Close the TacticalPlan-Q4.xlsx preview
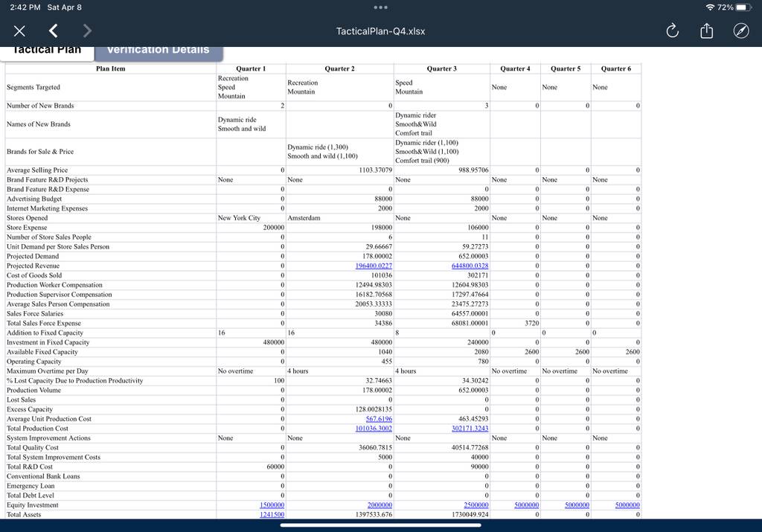Viewport: 762px width, 532px height. pos(19,31)
